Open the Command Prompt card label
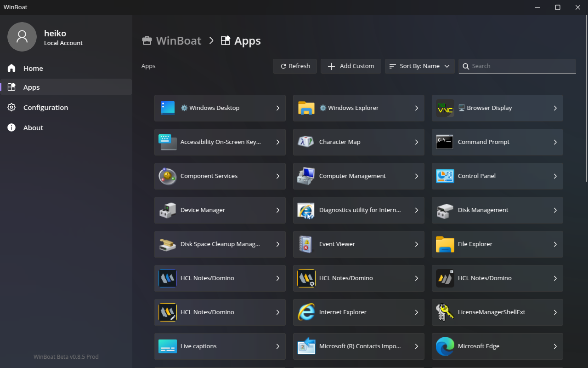 coord(484,142)
